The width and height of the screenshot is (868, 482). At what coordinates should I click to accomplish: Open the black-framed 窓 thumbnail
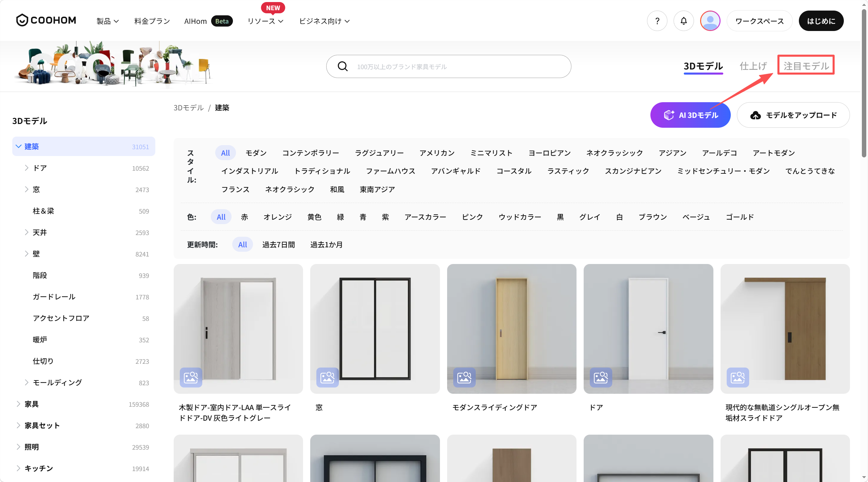[x=375, y=329]
